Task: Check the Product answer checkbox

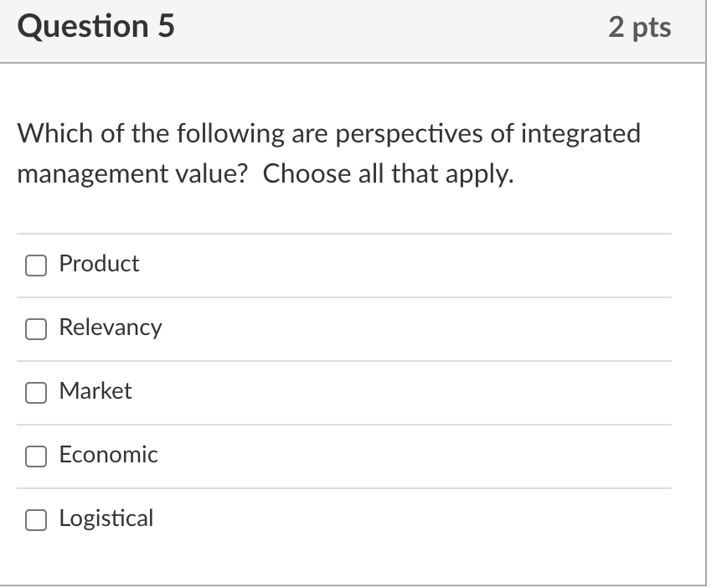Action: [35, 265]
